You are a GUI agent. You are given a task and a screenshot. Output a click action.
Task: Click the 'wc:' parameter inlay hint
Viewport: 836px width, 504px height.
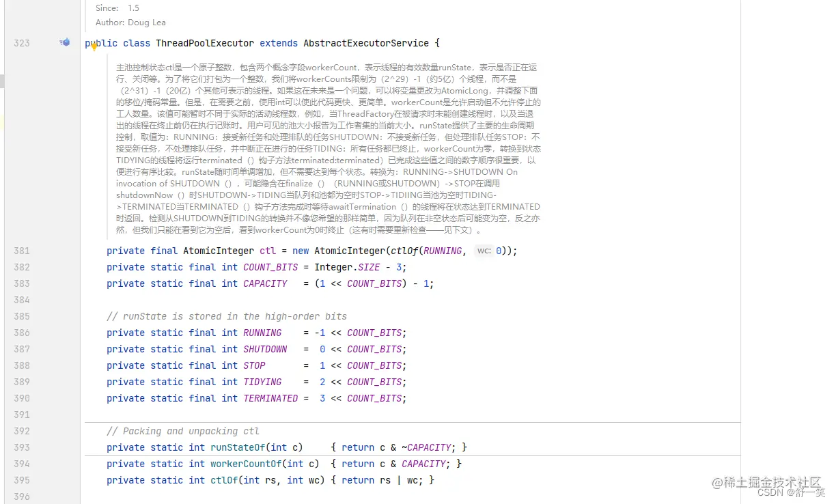point(484,251)
